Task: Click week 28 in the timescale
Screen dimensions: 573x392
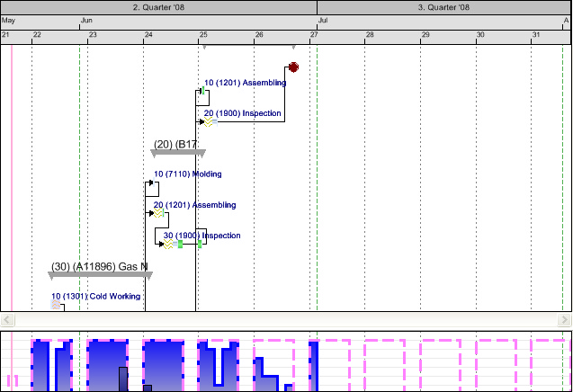Action: 370,36
